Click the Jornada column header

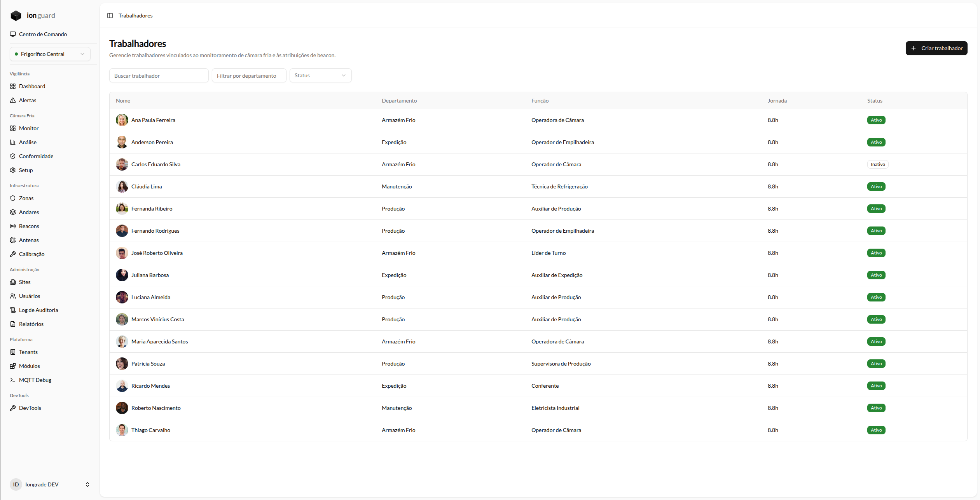coord(777,101)
